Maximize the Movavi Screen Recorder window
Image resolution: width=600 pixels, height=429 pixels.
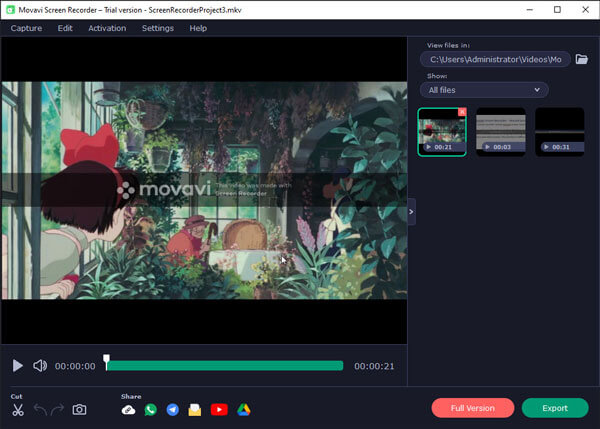(557, 10)
